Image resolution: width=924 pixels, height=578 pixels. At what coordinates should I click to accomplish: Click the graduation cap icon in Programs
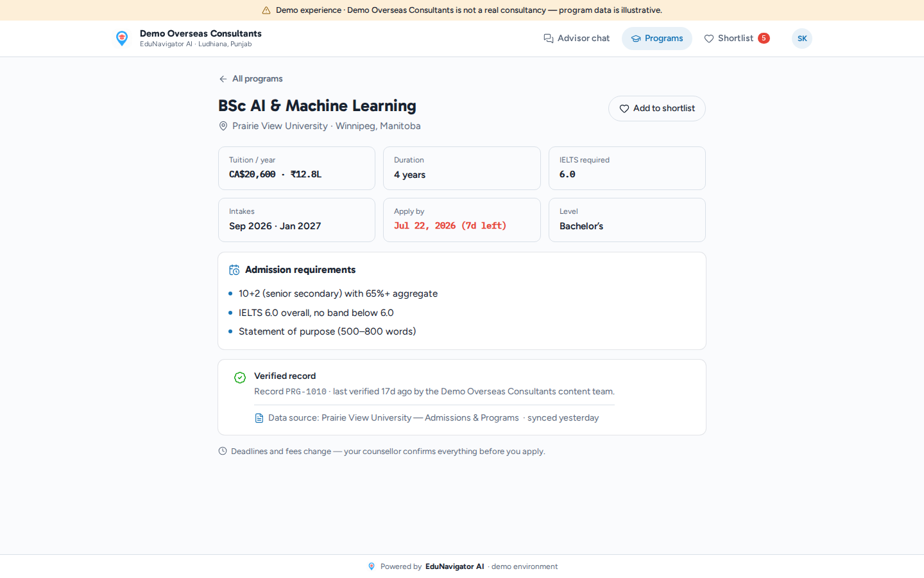636,39
